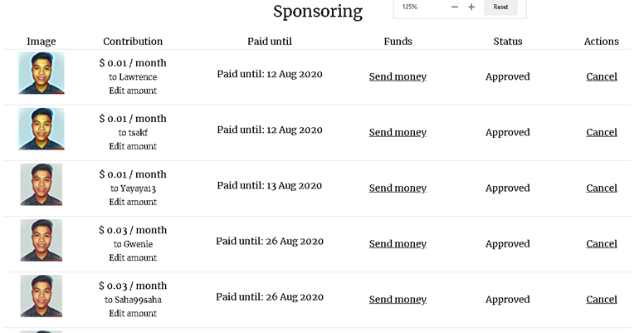Cancel the sponsorship to Gwenie

click(602, 244)
